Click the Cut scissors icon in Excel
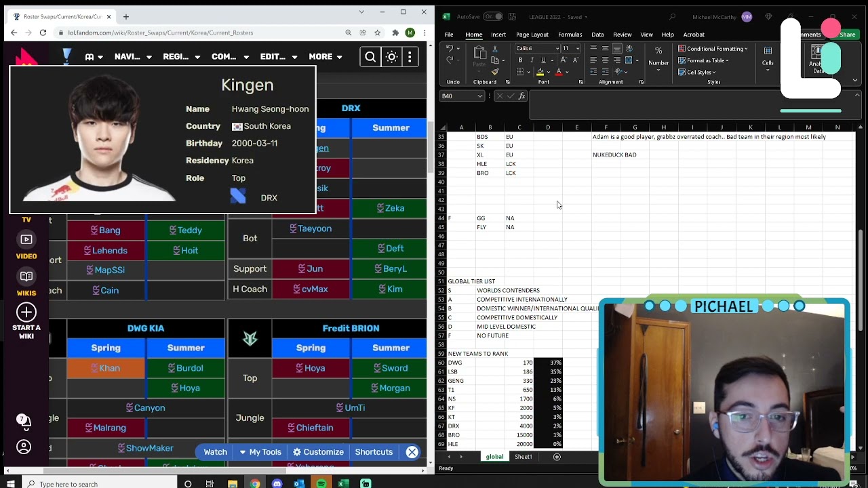The width and height of the screenshot is (868, 488). tap(495, 48)
